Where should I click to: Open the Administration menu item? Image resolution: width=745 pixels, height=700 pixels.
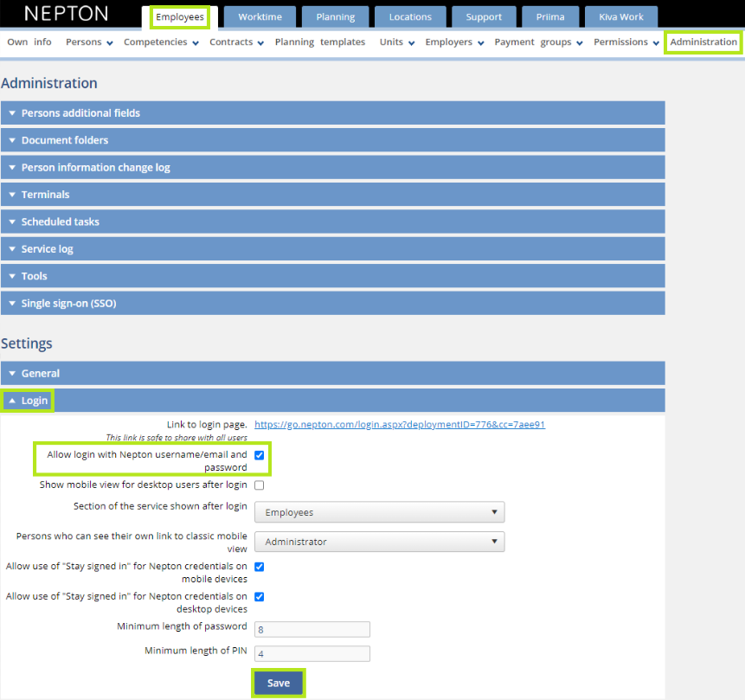[703, 42]
